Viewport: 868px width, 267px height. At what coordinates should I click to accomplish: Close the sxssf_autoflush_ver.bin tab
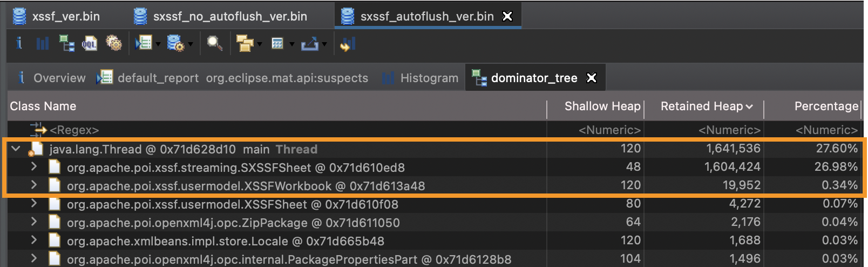point(507,16)
